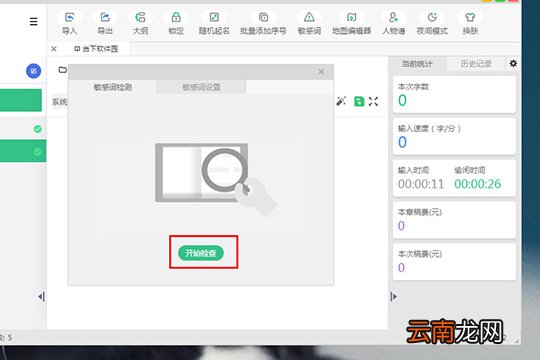This screenshot has width=540, height=360.
Task: Click the green save icon
Action: click(x=359, y=101)
